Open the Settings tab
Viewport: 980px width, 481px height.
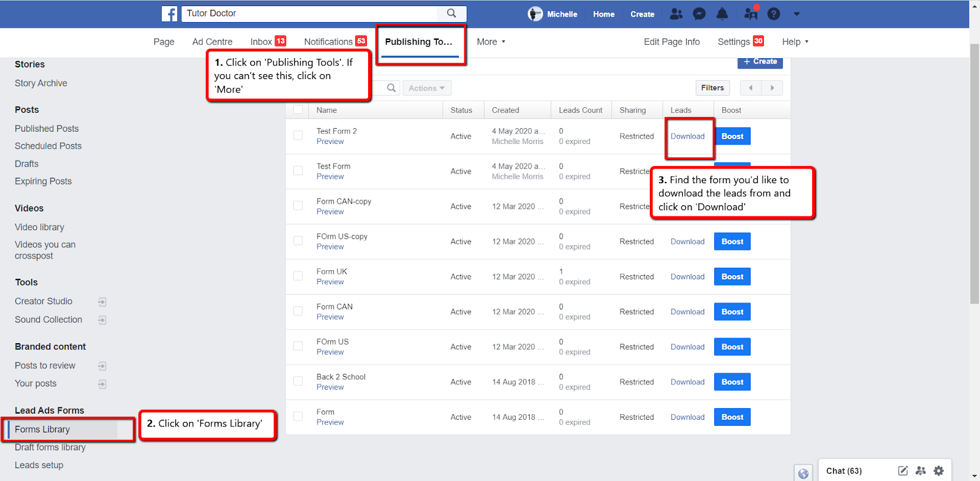tap(741, 42)
